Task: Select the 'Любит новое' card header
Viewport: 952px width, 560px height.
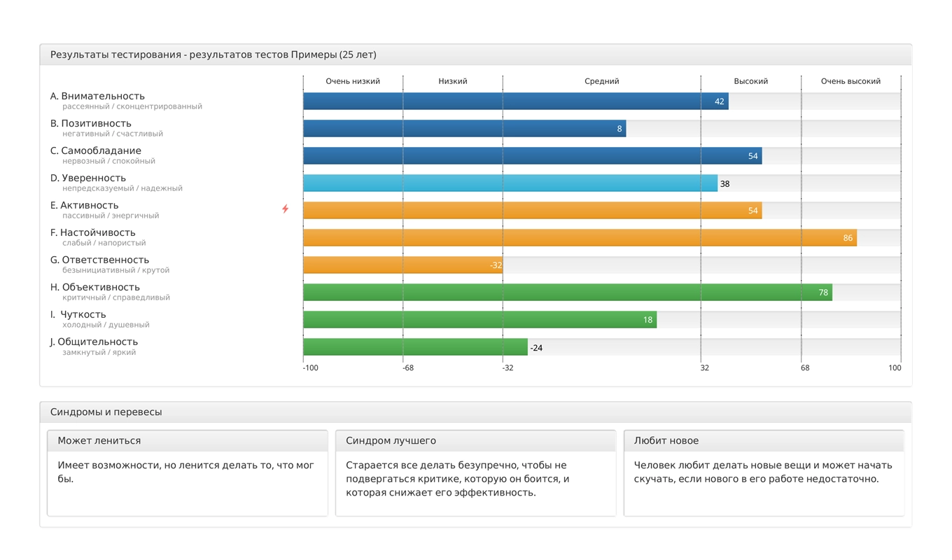Action: click(x=666, y=441)
